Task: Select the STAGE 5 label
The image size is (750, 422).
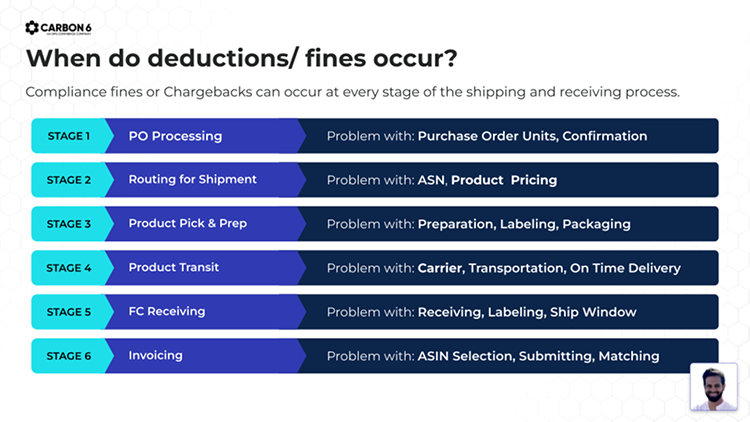Action: pyautogui.click(x=68, y=312)
